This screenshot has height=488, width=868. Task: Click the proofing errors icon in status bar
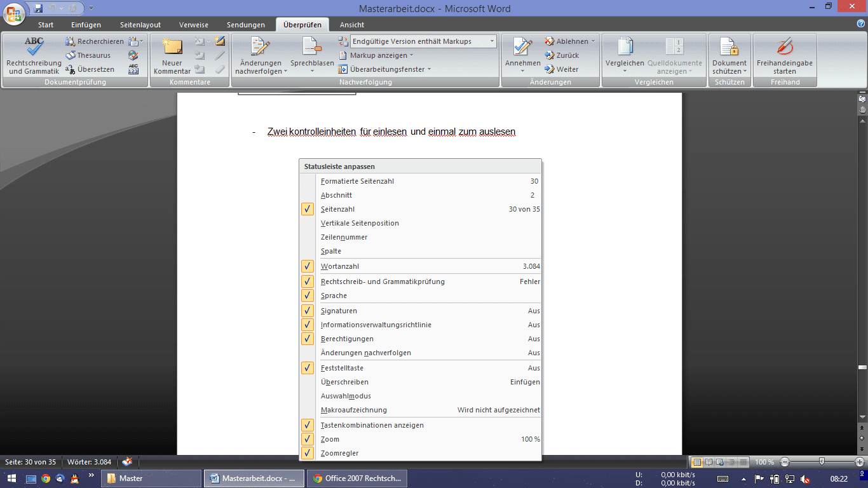pos(127,462)
